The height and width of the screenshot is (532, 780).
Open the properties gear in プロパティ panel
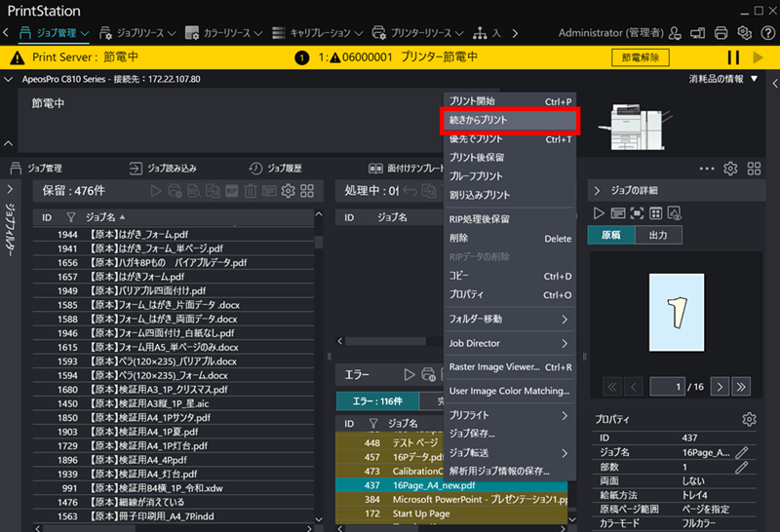[x=749, y=419]
